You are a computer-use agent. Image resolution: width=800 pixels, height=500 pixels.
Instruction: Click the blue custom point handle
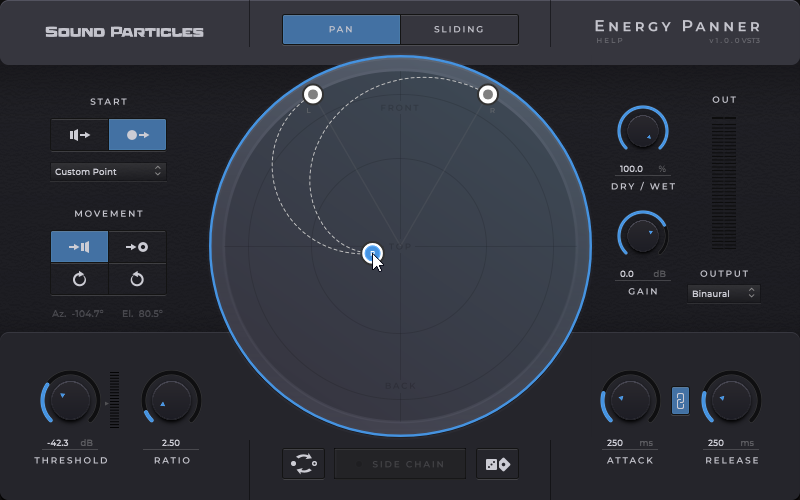tap(372, 253)
